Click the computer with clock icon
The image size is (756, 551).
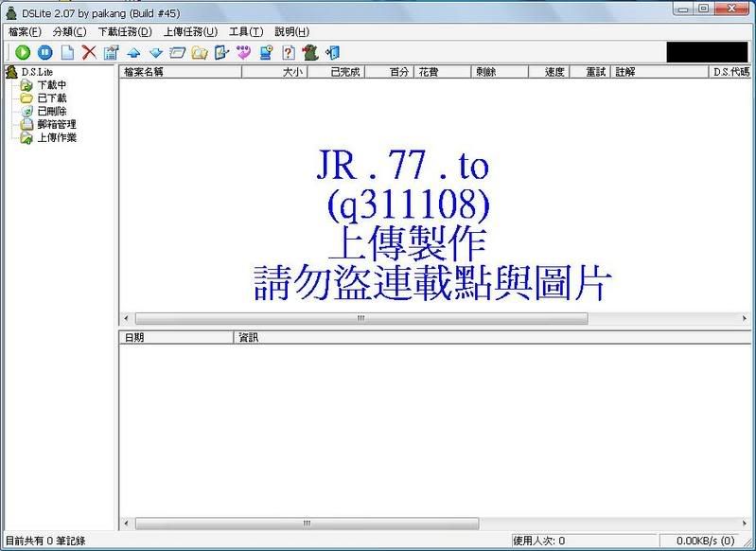266,52
